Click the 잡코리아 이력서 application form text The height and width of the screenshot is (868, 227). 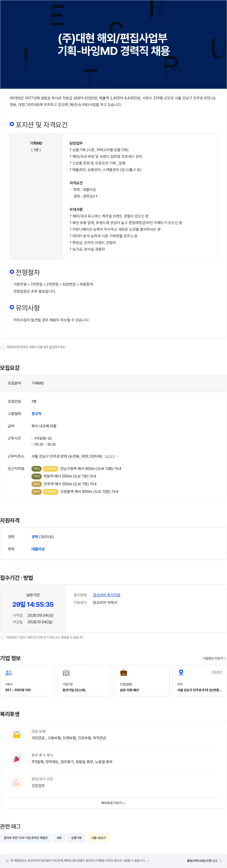tap(105, 602)
